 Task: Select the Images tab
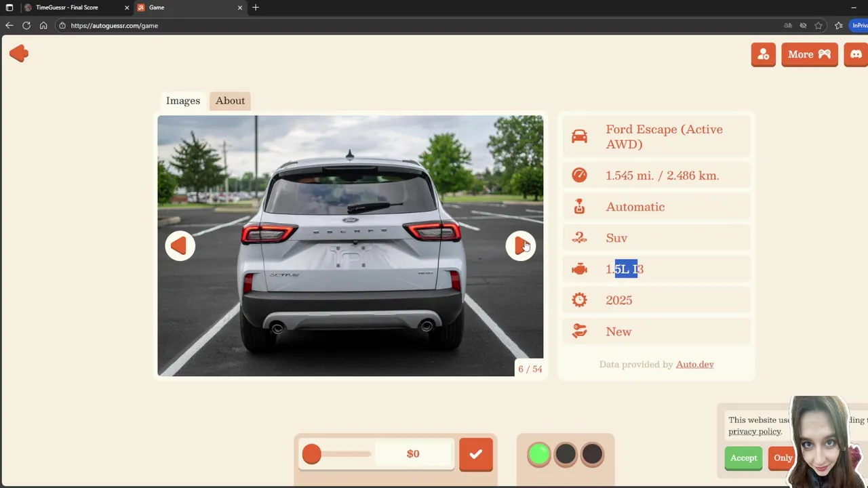click(183, 100)
